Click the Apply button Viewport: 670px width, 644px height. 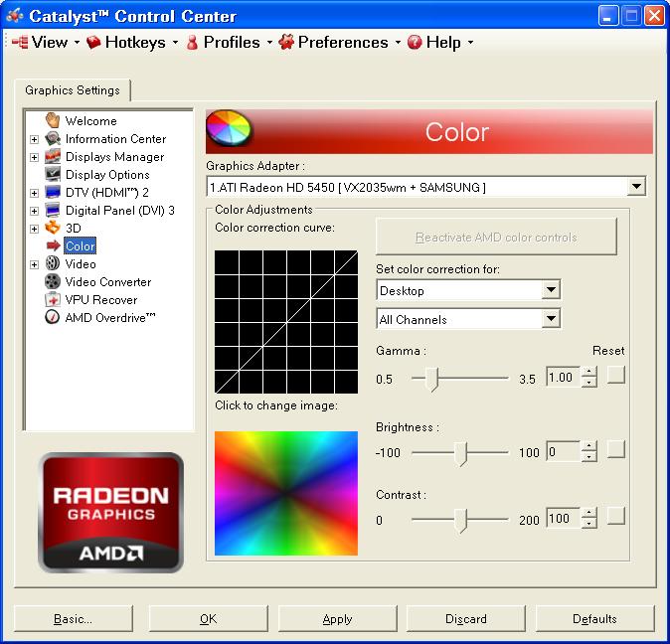click(x=338, y=618)
